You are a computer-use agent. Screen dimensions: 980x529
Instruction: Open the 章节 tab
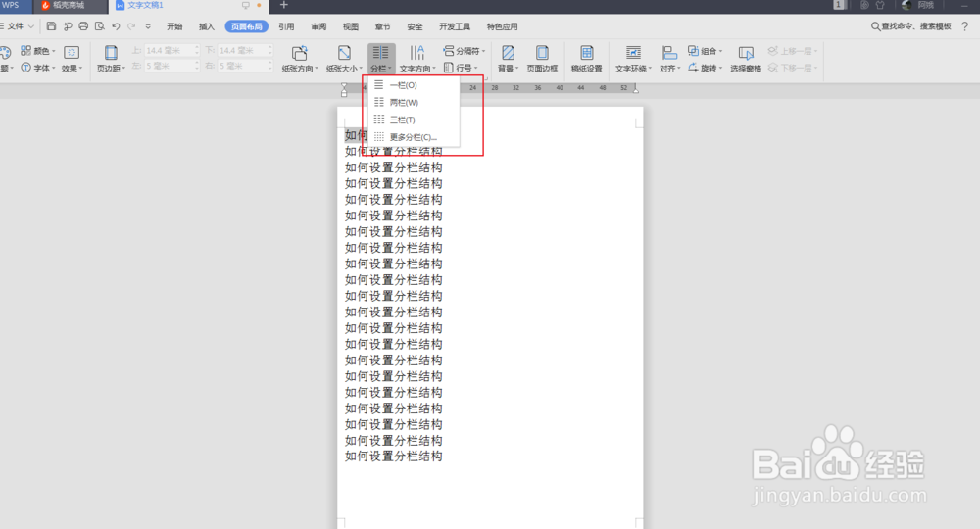click(382, 26)
